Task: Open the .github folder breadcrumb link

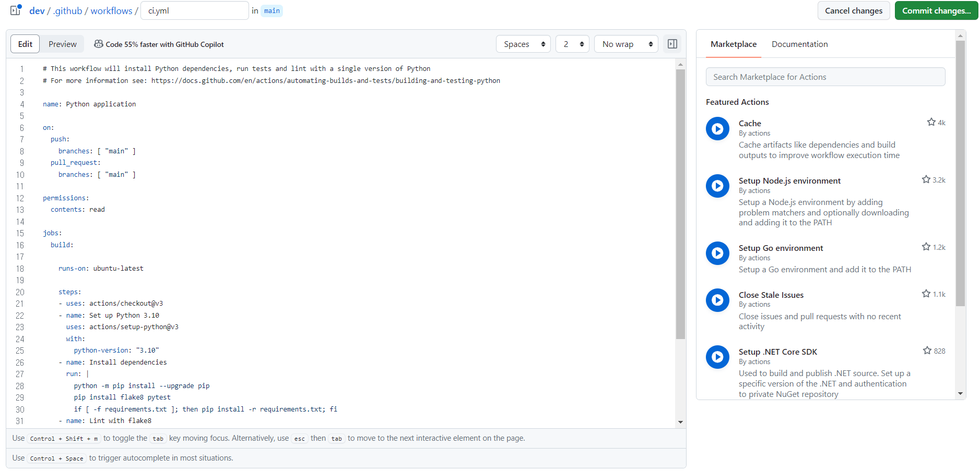Action: point(67,11)
